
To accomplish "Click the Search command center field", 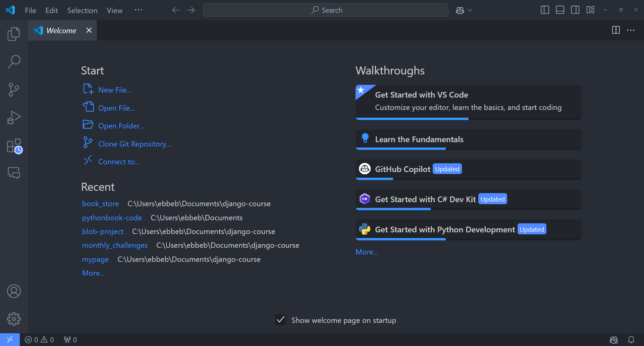I will [x=325, y=10].
